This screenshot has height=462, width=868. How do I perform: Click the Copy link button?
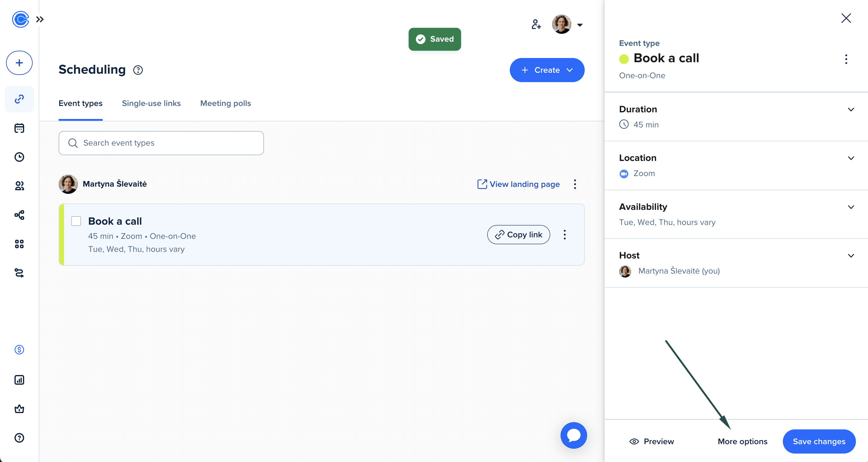click(519, 235)
